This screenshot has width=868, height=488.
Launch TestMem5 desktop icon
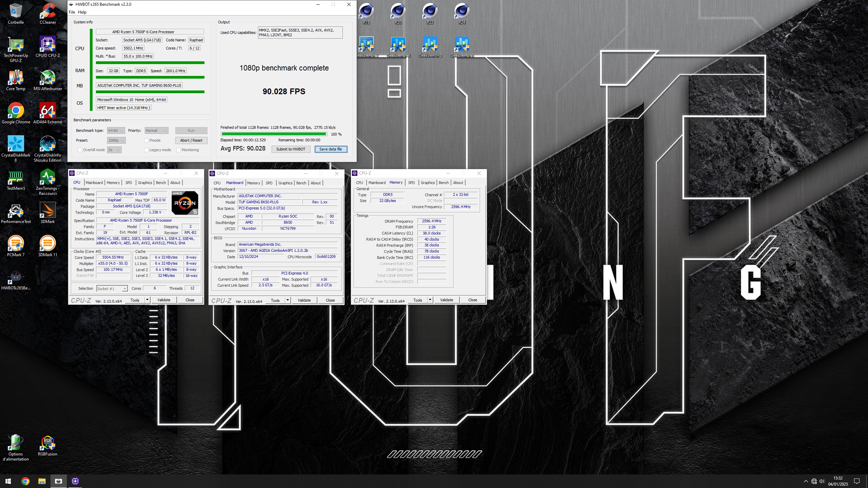tap(16, 180)
